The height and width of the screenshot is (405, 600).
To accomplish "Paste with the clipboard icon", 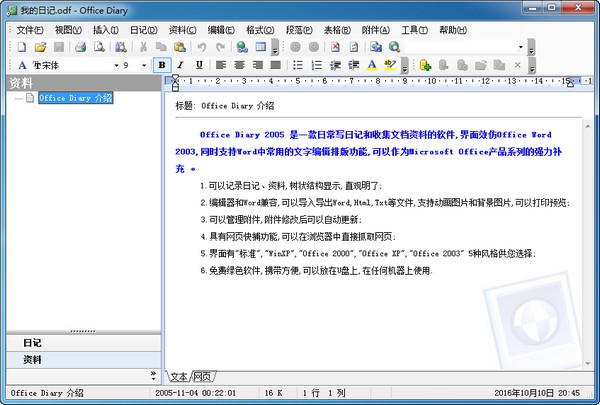I will click(x=179, y=47).
